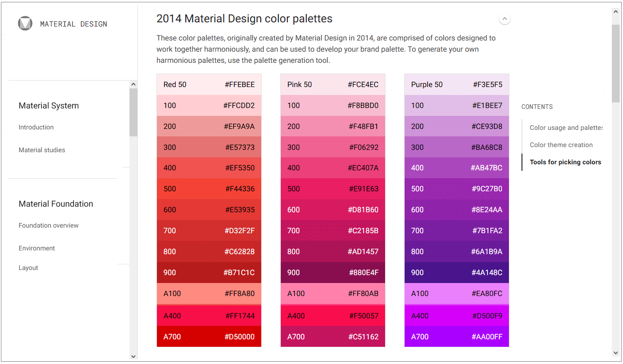The image size is (623, 364).
Task: Choose Red 500 swatch #F44336
Action: click(x=209, y=189)
